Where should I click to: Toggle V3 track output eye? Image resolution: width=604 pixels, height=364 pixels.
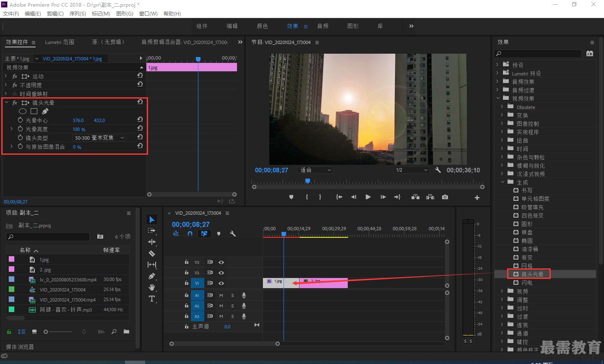click(221, 262)
